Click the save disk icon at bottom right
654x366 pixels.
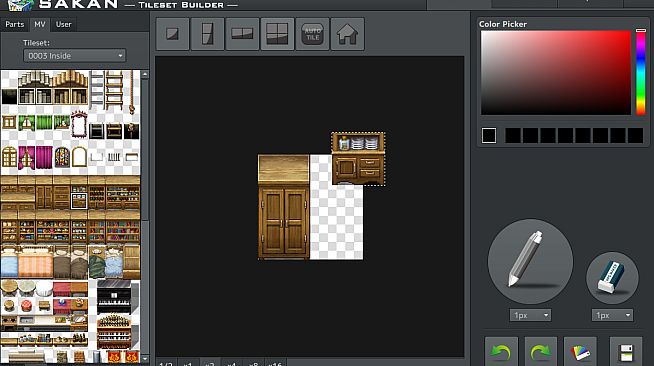coord(626,352)
